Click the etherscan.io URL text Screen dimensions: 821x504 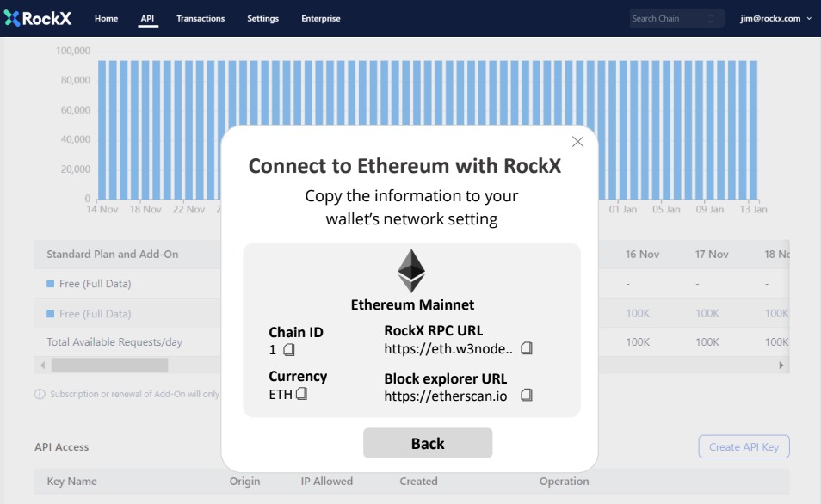[x=446, y=396]
